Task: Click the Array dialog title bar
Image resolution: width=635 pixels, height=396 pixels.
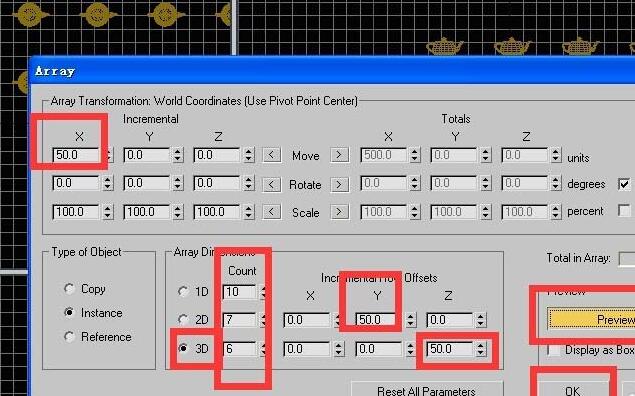Action: click(332, 71)
